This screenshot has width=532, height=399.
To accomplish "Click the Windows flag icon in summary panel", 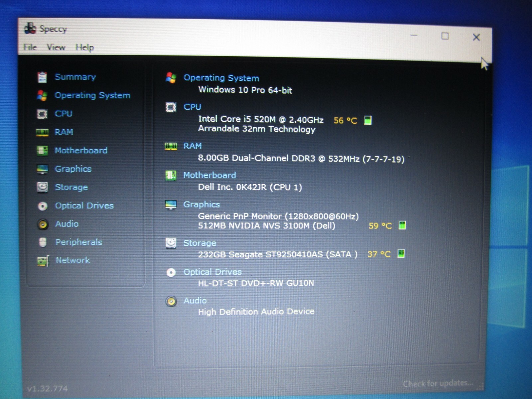I will coord(171,78).
